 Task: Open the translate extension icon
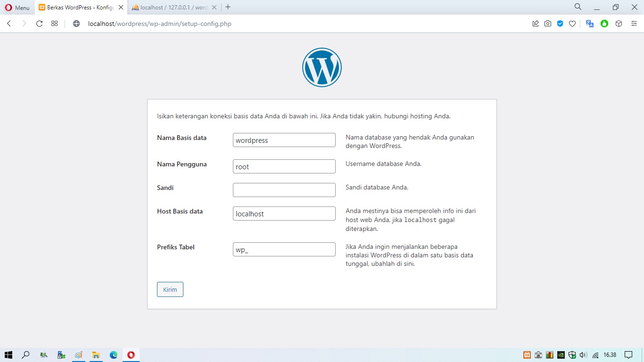[x=590, y=24]
